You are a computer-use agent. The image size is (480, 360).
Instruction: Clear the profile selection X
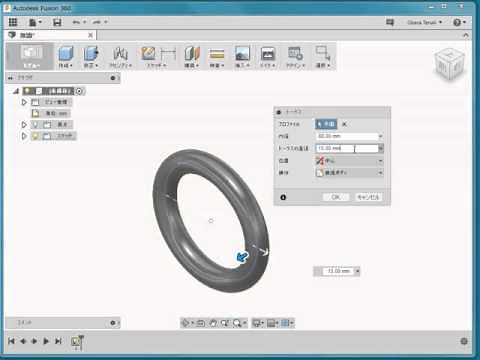click(345, 124)
